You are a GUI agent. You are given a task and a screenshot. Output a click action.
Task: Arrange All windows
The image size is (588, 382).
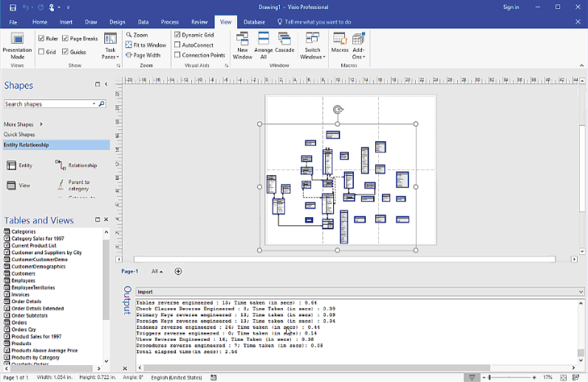pos(264,46)
